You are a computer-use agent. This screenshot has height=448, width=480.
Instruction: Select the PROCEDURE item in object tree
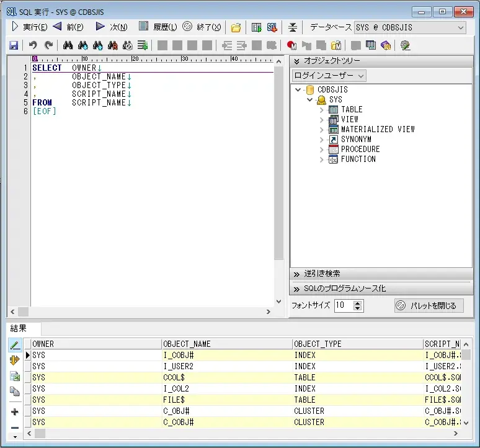360,150
